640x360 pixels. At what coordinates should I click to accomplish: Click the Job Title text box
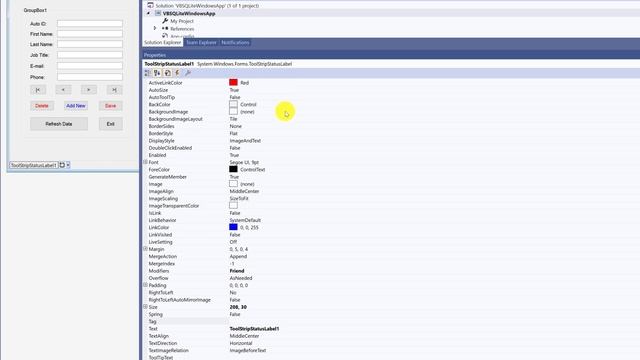pyautogui.click(x=90, y=55)
